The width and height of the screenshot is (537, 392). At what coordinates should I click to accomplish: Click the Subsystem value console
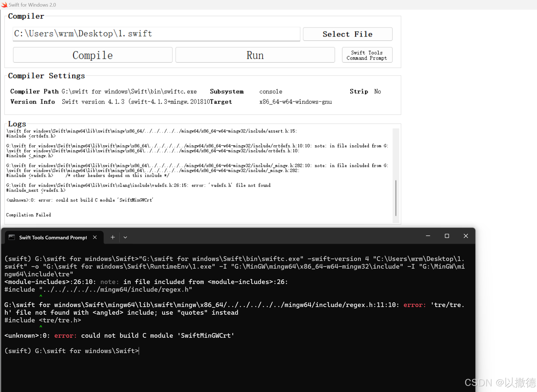point(271,92)
